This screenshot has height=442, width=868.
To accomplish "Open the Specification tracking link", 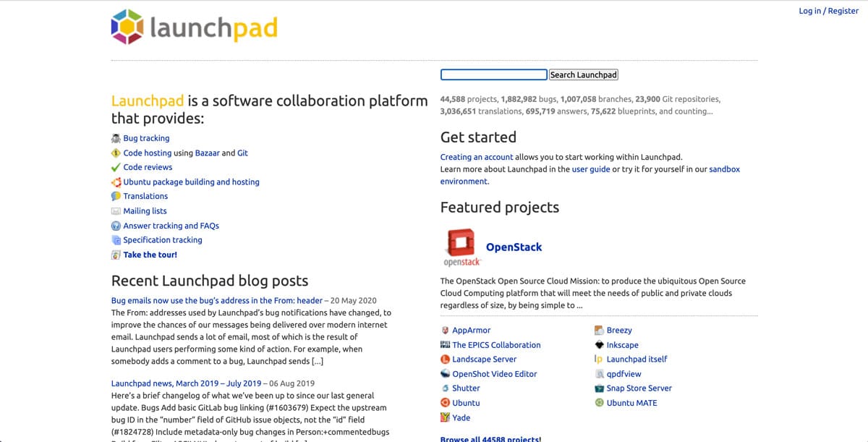I will tap(163, 240).
